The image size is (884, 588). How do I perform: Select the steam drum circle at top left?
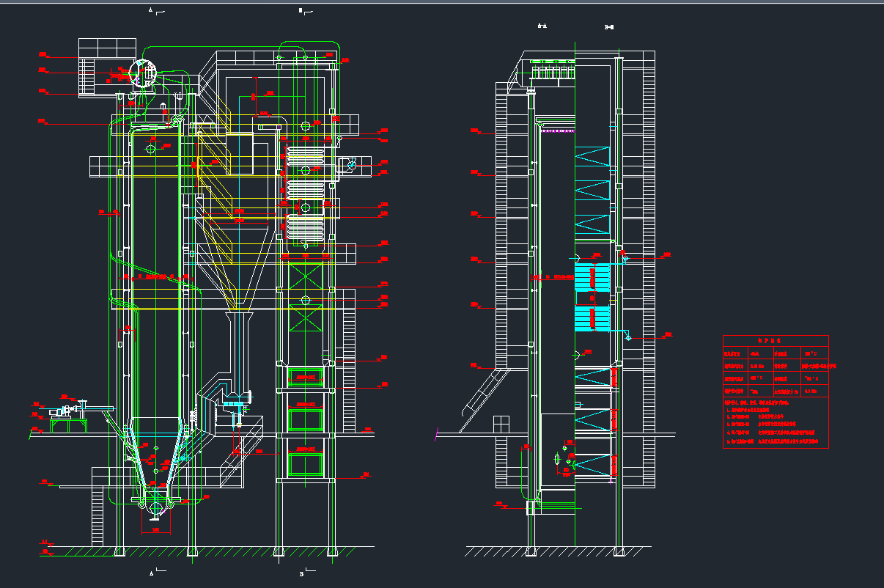tap(143, 73)
